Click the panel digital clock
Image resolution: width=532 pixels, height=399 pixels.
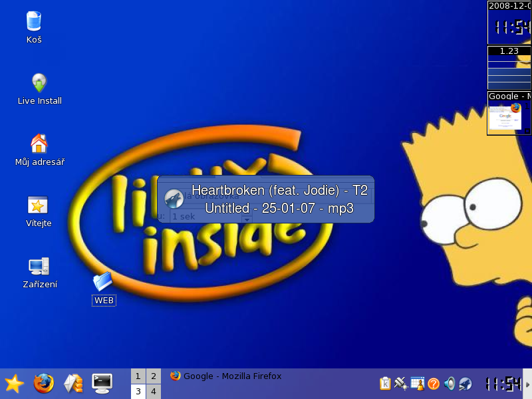point(503,384)
